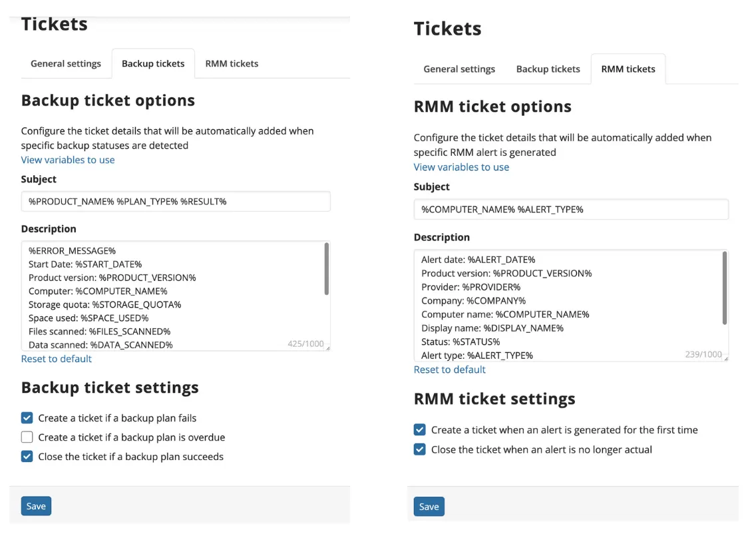Click the RMM ticket Subject input field
Viewport: 756px width, 536px height.
(571, 209)
